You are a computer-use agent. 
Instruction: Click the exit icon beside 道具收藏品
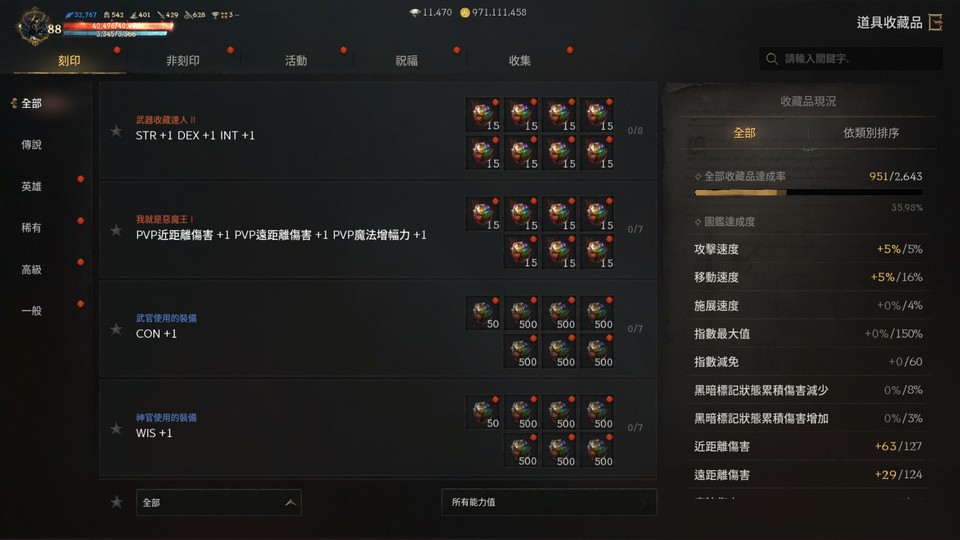pyautogui.click(x=936, y=23)
